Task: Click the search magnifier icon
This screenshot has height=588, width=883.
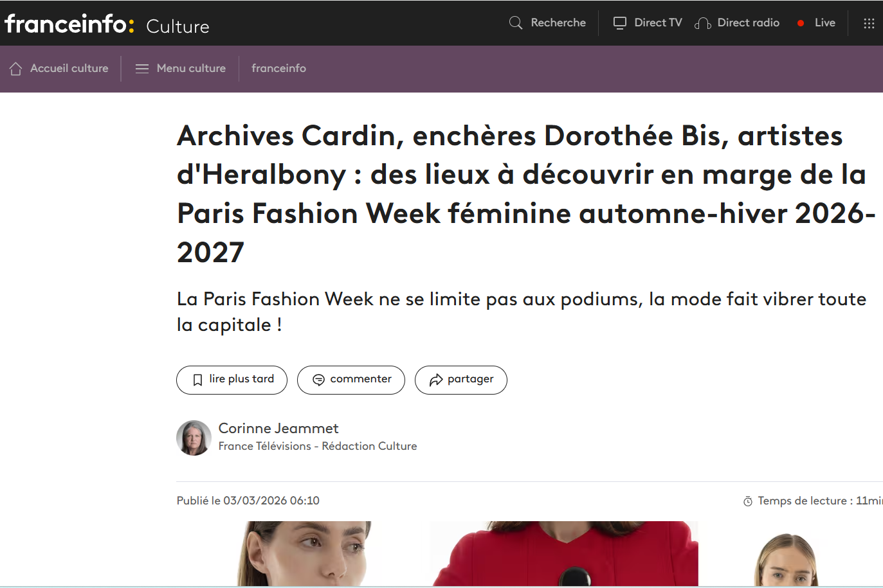Action: point(516,23)
